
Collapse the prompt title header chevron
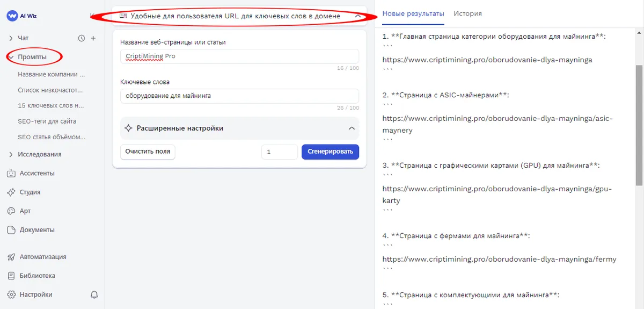click(358, 16)
